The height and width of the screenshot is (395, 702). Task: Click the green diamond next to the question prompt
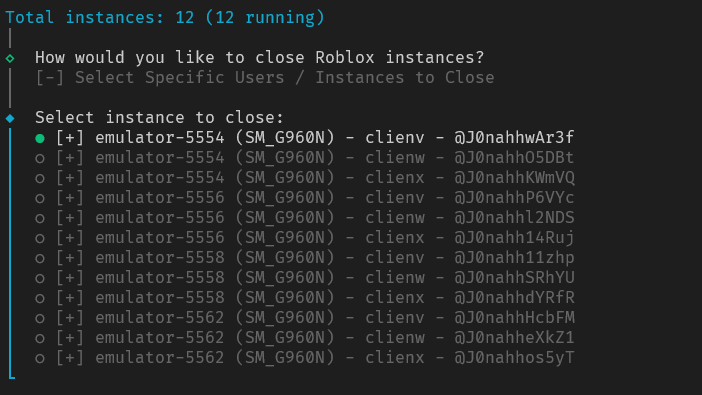point(10,58)
